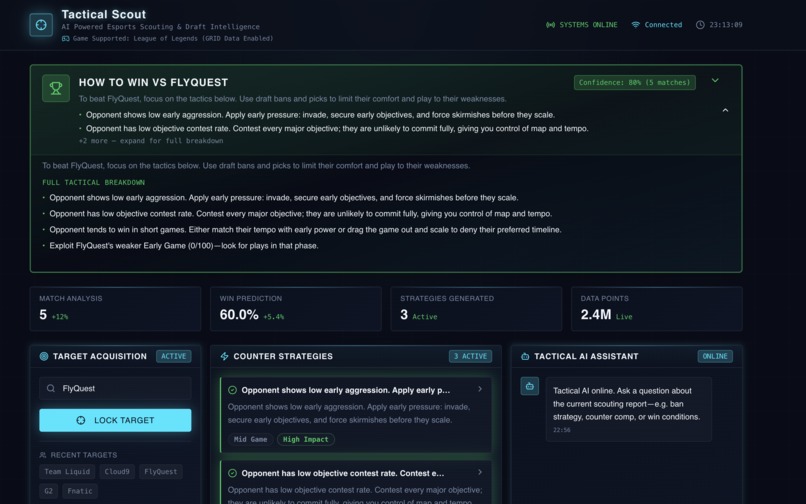Image resolution: width=806 pixels, height=504 pixels.
Task: Select Team Liquid from recent targets
Action: [x=67, y=472]
